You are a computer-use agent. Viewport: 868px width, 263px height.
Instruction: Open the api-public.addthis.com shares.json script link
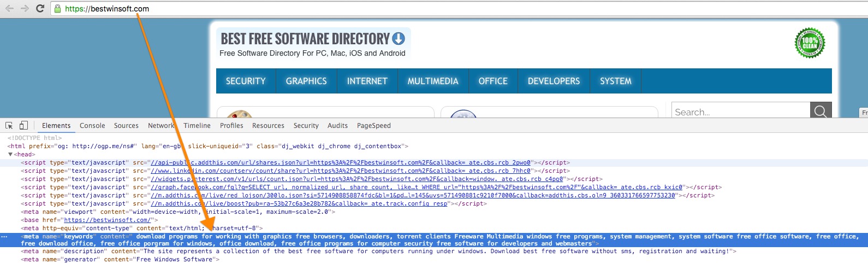pos(341,163)
